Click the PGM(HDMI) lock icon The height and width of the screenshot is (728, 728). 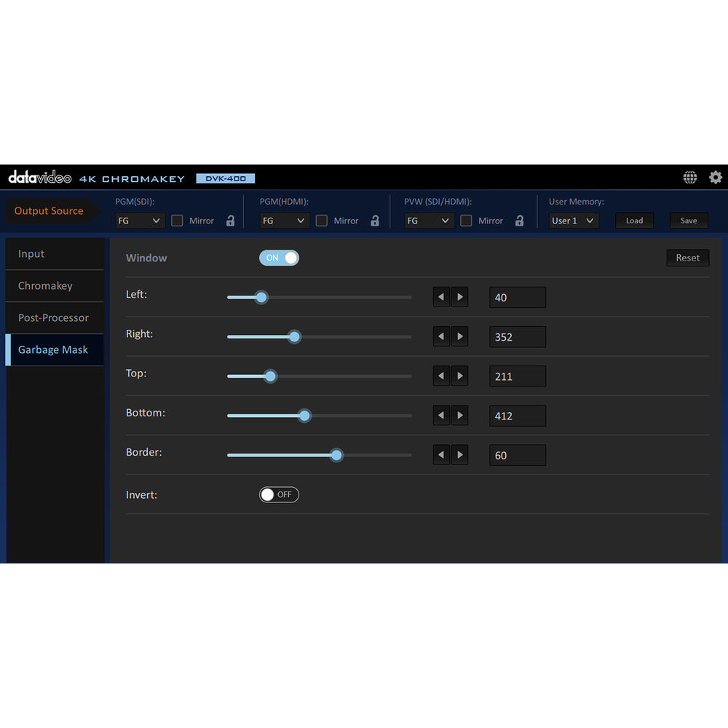375,221
